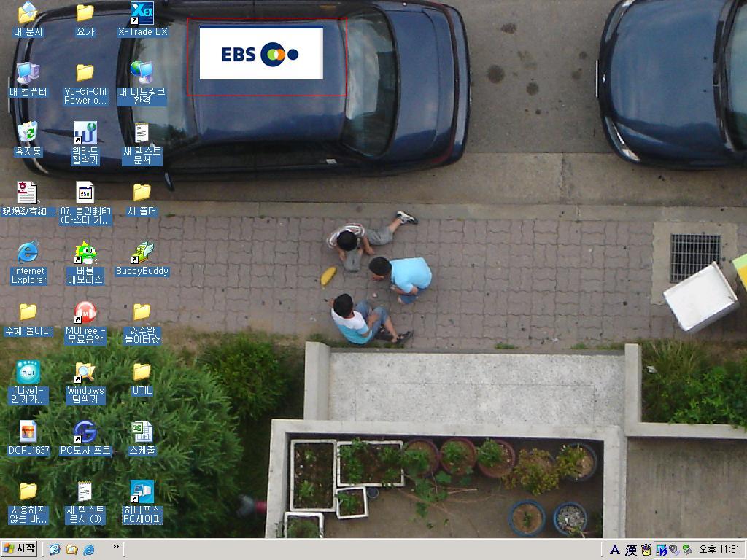Open the 스케줄 Excel file

pyautogui.click(x=142, y=438)
